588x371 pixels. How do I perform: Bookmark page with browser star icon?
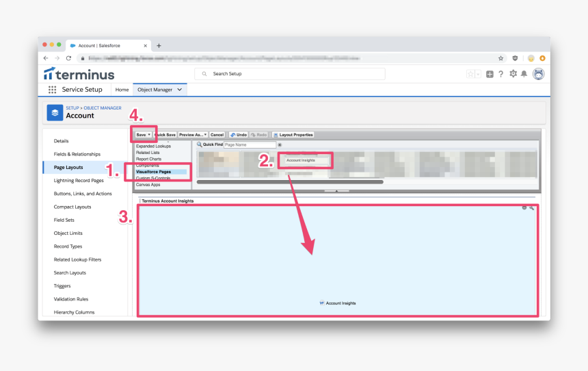500,58
